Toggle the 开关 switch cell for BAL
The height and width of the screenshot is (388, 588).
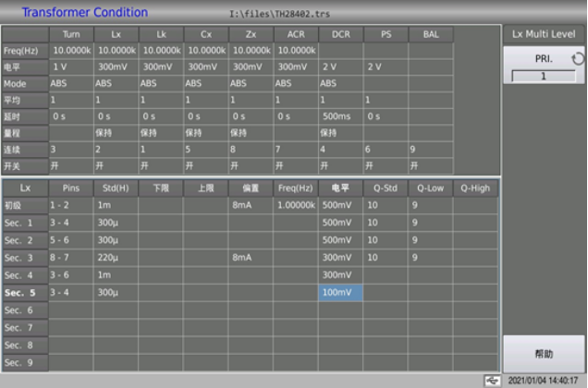pyautogui.click(x=430, y=165)
